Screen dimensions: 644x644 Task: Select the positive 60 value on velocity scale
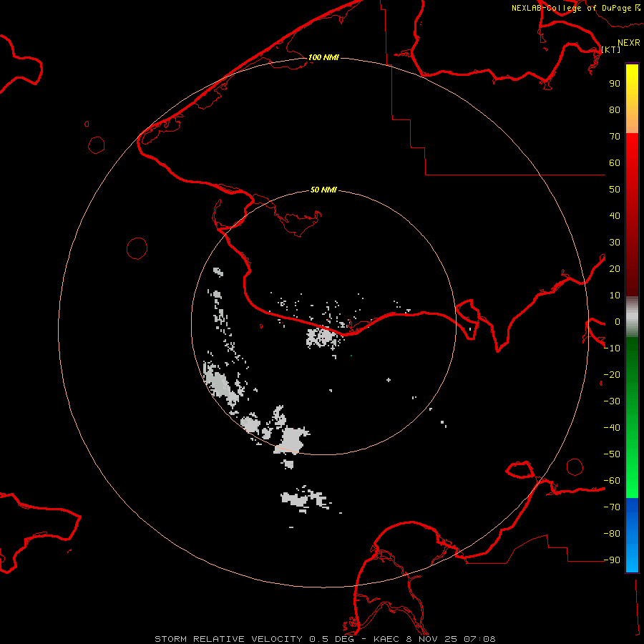click(615, 162)
